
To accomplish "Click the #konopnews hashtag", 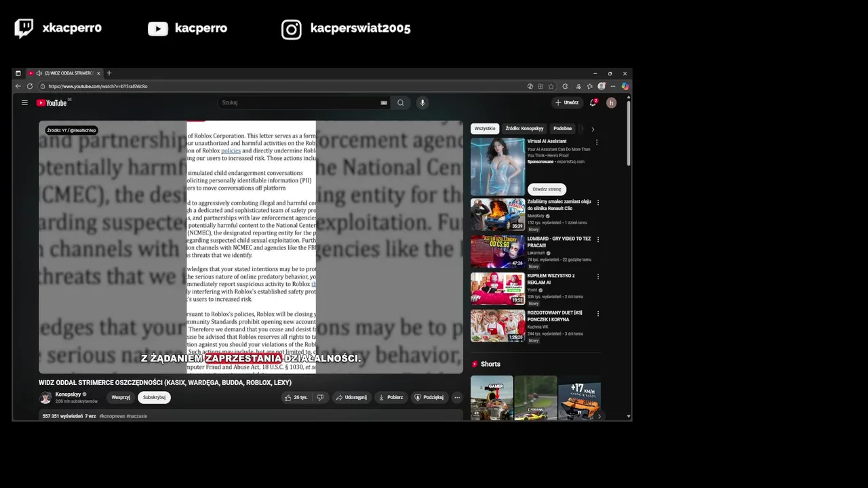I will pos(112,416).
